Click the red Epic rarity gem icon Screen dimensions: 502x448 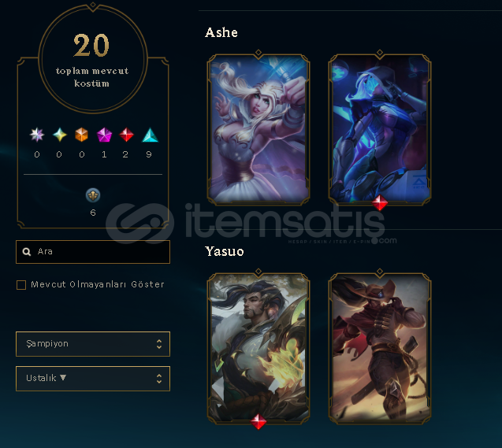126,135
